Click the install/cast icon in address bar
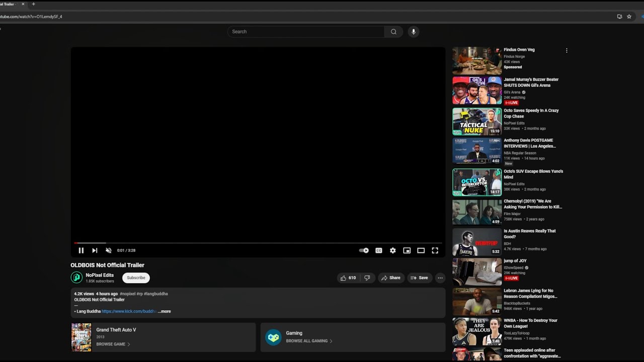The width and height of the screenshot is (644, 362). [619, 17]
